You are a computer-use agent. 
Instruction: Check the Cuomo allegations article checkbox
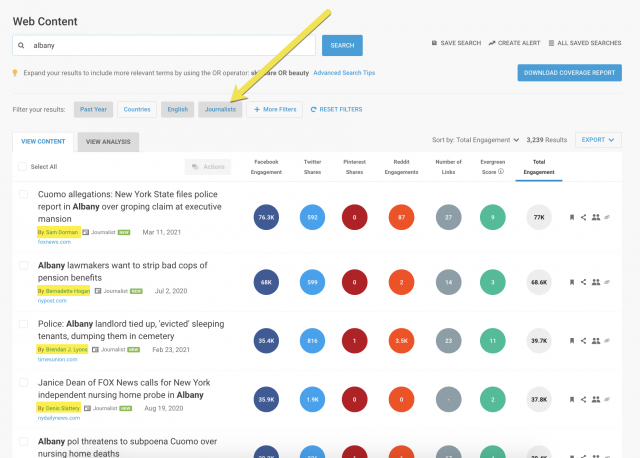tap(24, 194)
